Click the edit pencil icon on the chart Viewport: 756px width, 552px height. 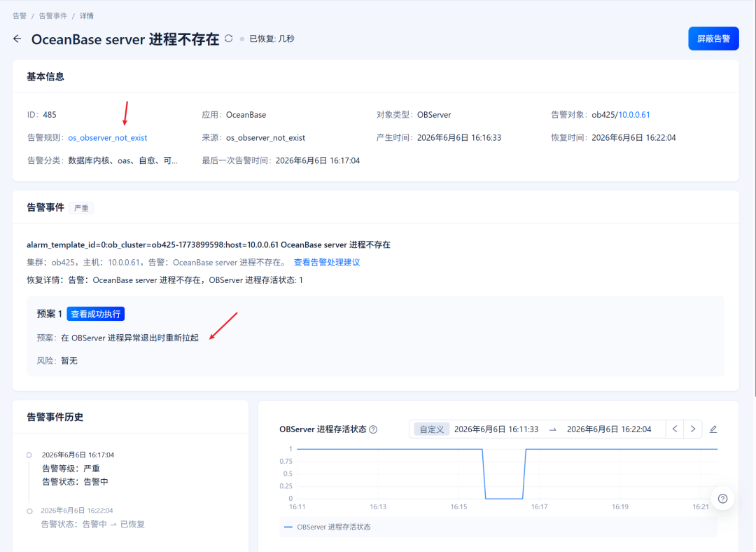(713, 429)
